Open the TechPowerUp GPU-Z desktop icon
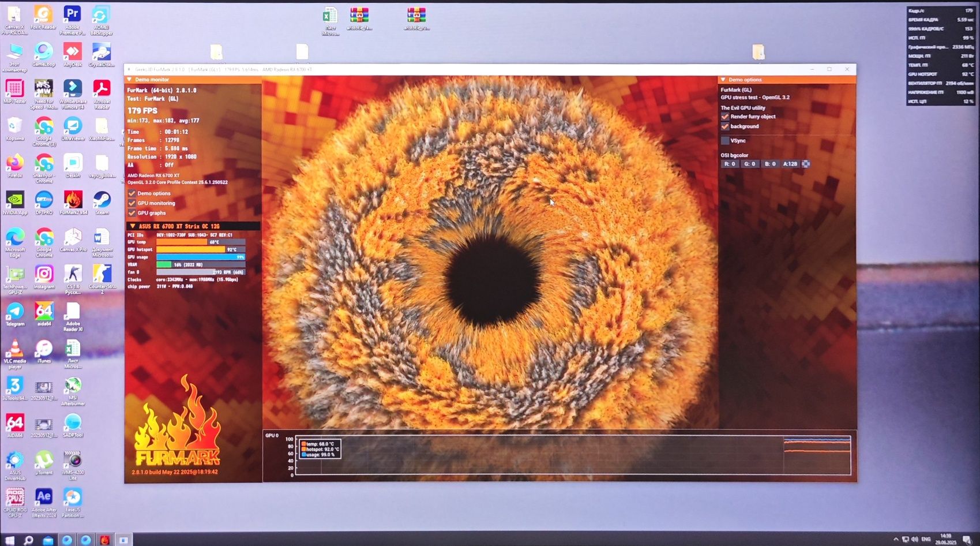This screenshot has width=980, height=546. [14, 280]
